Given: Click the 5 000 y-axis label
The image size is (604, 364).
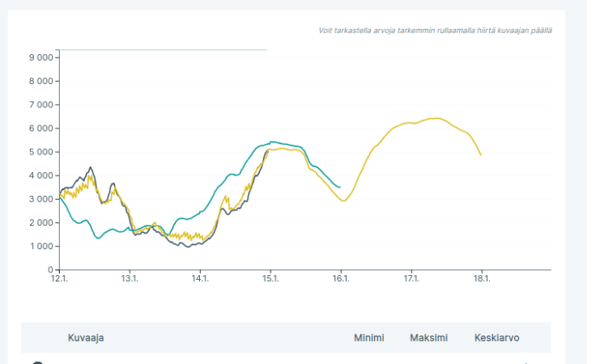Looking at the screenshot, I should [x=40, y=152].
